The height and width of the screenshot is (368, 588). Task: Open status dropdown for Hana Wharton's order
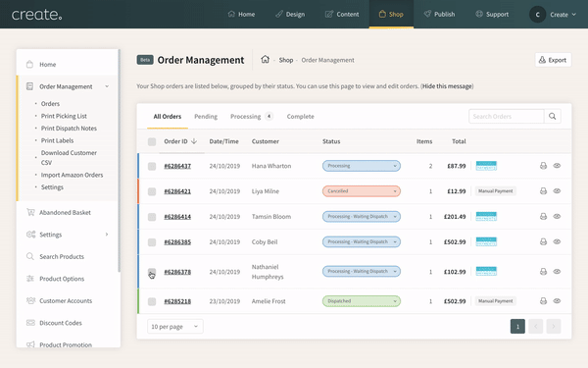(362, 166)
